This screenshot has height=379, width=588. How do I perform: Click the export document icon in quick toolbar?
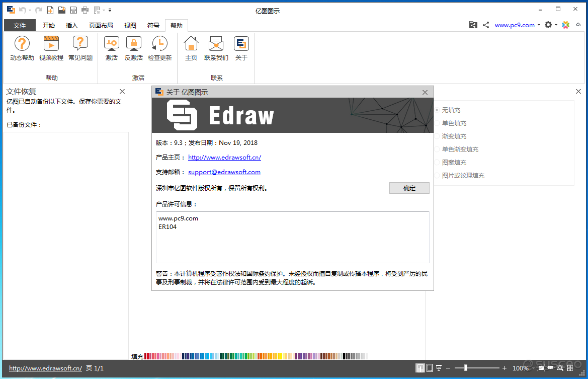[97, 10]
